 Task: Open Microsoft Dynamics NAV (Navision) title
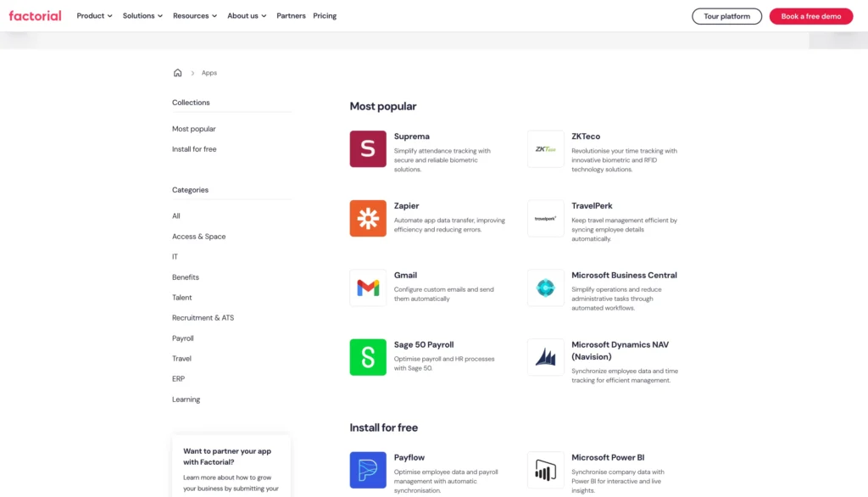620,351
